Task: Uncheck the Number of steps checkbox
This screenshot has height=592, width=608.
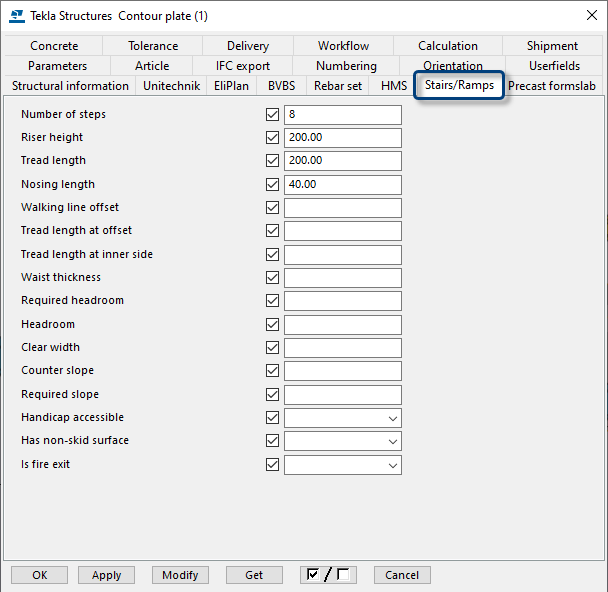Action: coord(272,115)
